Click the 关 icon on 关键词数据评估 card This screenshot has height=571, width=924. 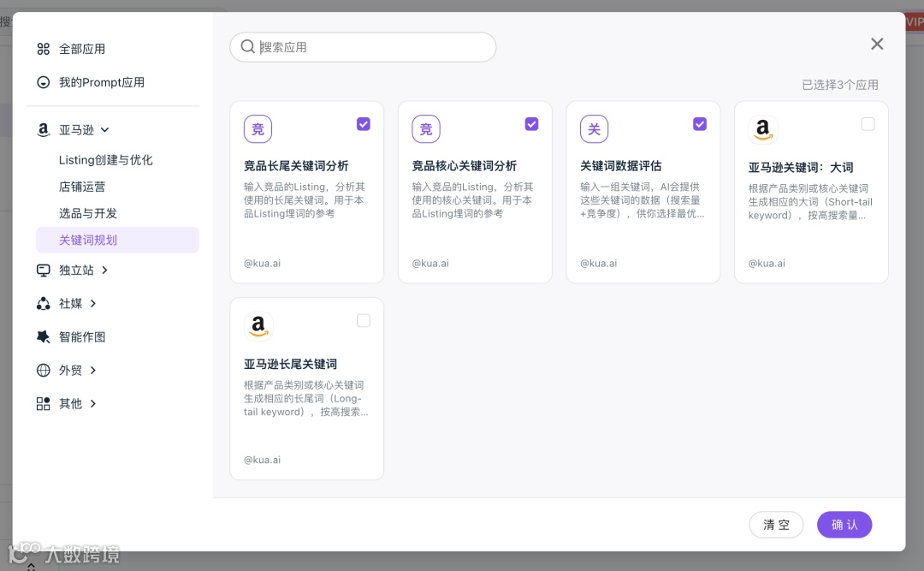point(594,128)
